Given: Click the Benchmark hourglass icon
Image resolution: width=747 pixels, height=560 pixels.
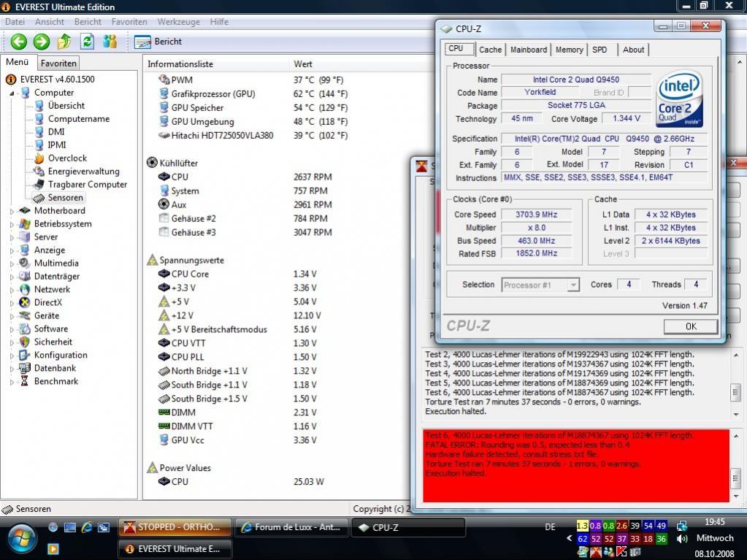Looking at the screenshot, I should [x=25, y=381].
